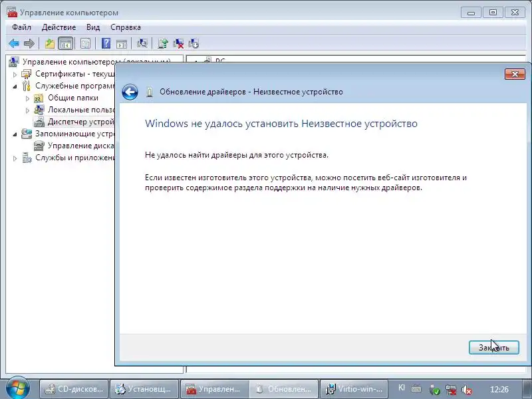Click the Back arrow in the toolbar

[14, 43]
